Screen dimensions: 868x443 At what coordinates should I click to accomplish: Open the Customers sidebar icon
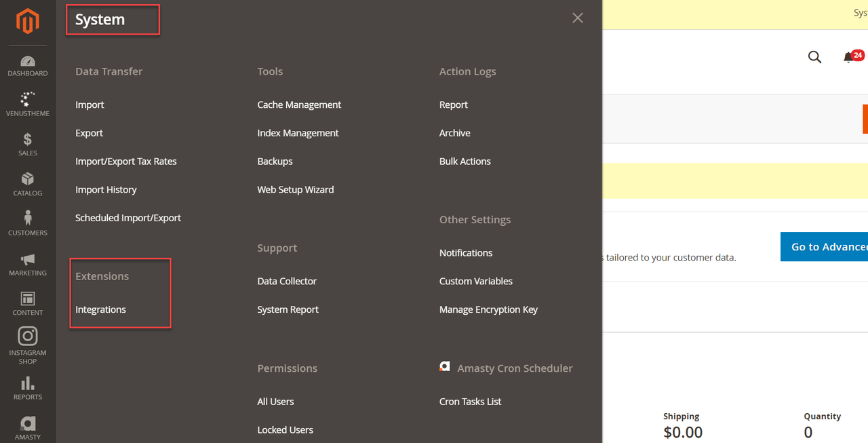(28, 223)
